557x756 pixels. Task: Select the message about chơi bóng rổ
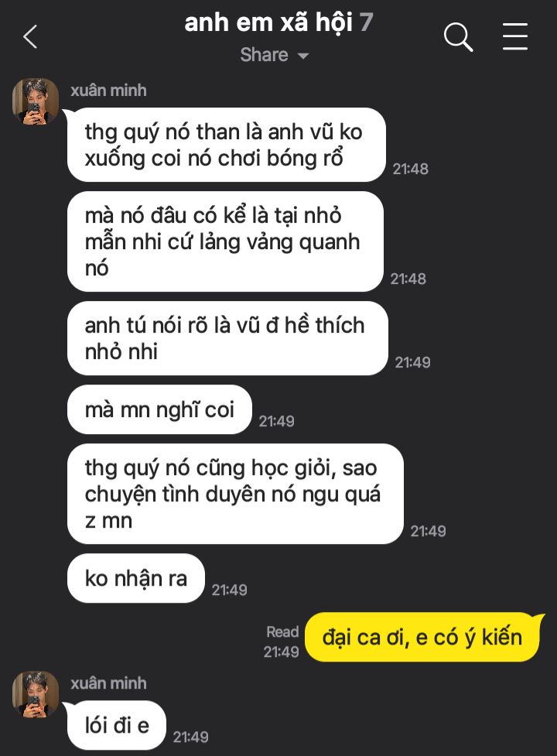click(227, 145)
